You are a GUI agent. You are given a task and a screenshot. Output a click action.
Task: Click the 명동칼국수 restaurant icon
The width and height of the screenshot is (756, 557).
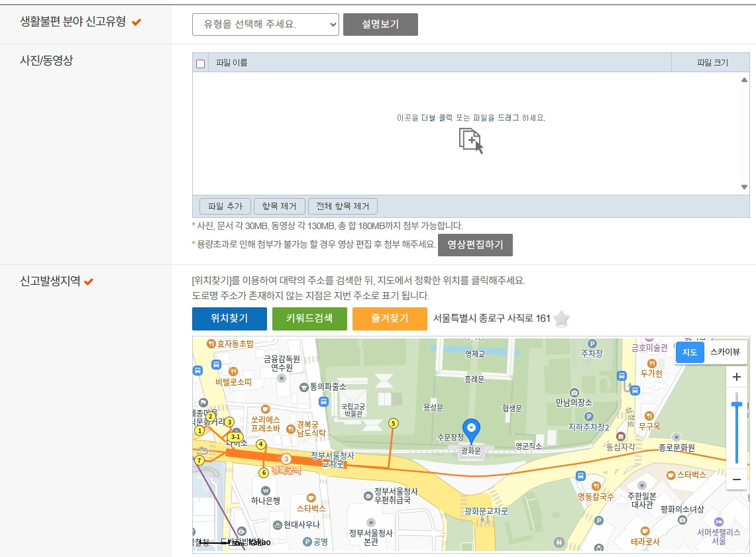[x=596, y=486]
